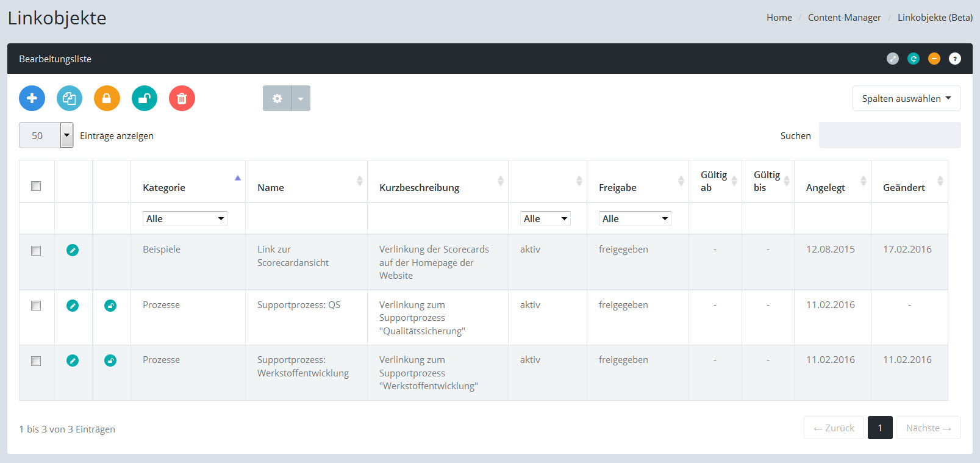The height and width of the screenshot is (463, 980).
Task: Expand the Spalten auswählen dropdown
Action: point(906,98)
